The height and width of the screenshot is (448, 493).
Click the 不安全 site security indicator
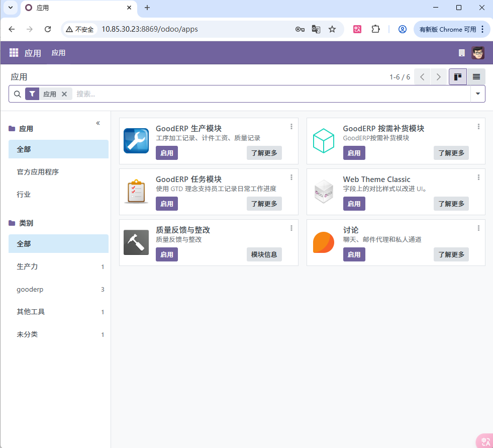[x=80, y=29]
